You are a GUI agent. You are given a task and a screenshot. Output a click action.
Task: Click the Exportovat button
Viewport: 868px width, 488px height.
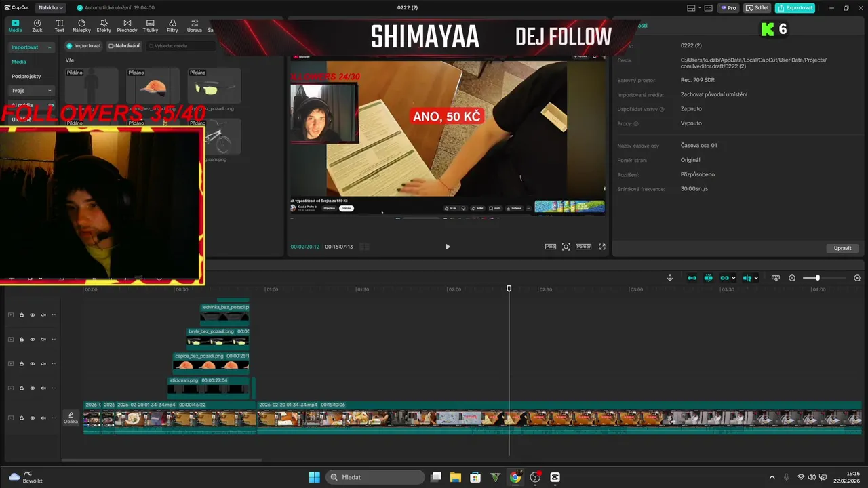795,8
